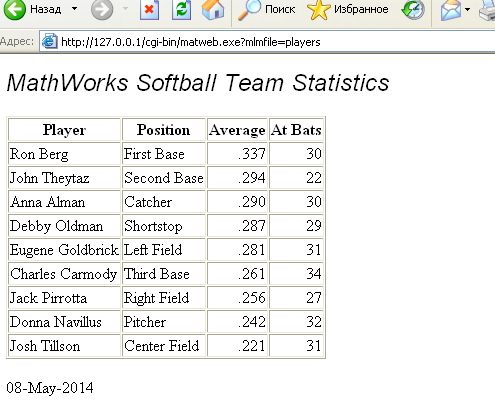Click the .290 average value
The image size is (495, 400).
pos(252,202)
